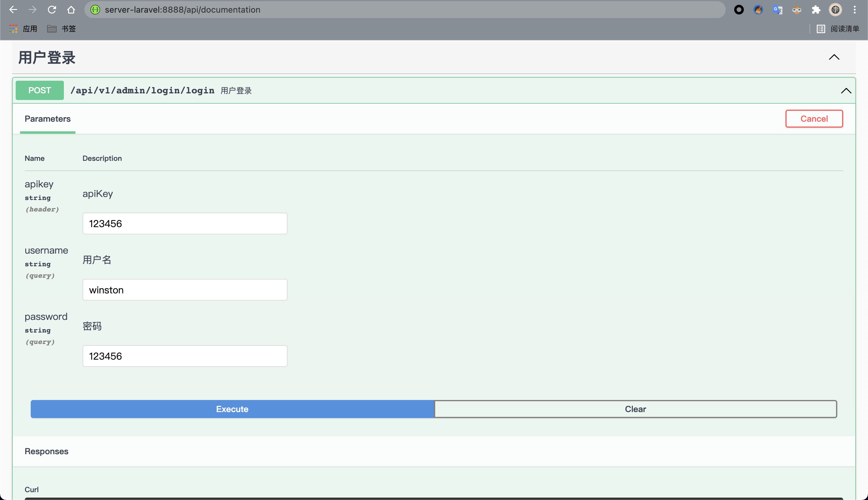
Task: Collapse the 用户登录 section chevron
Action: click(x=834, y=57)
